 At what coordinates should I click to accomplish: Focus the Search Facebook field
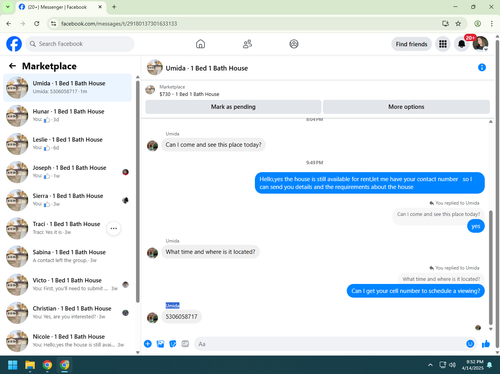click(x=80, y=44)
